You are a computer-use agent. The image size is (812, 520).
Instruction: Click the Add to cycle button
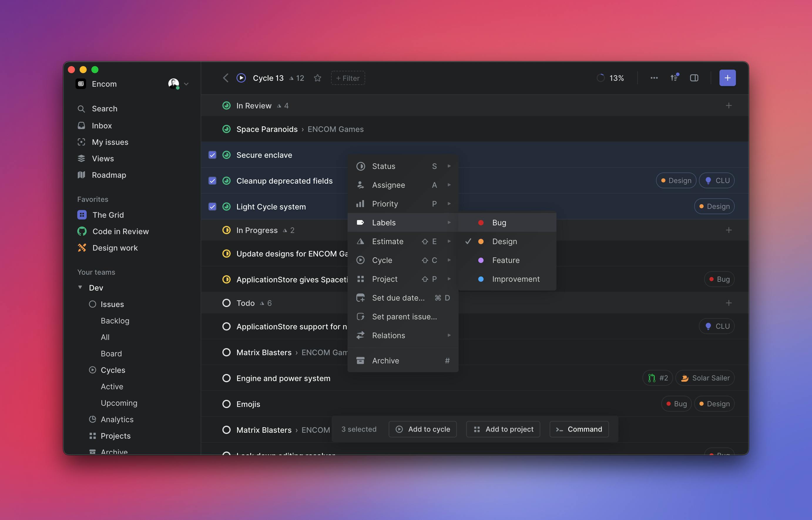point(423,429)
